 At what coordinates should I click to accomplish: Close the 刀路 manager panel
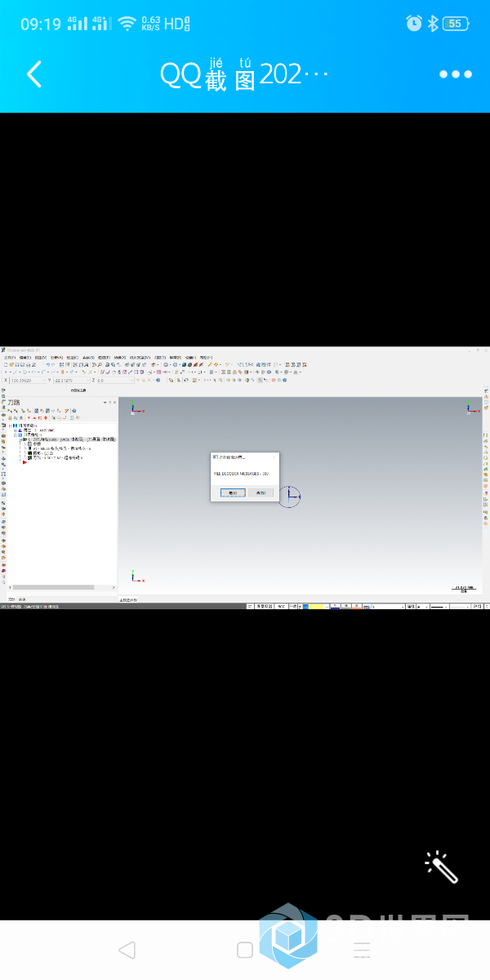[114, 402]
